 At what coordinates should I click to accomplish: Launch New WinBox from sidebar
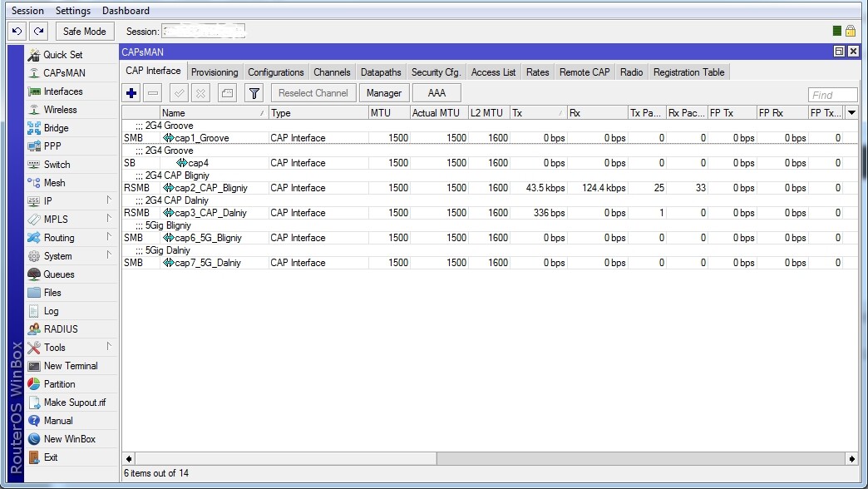point(72,438)
